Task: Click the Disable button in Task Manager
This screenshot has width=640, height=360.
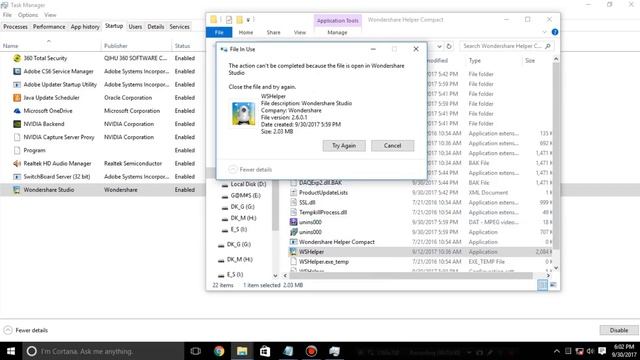Action: [x=619, y=330]
